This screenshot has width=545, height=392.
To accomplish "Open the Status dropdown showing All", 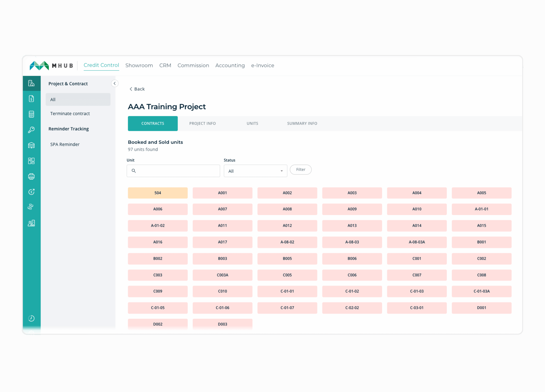I will coord(255,171).
